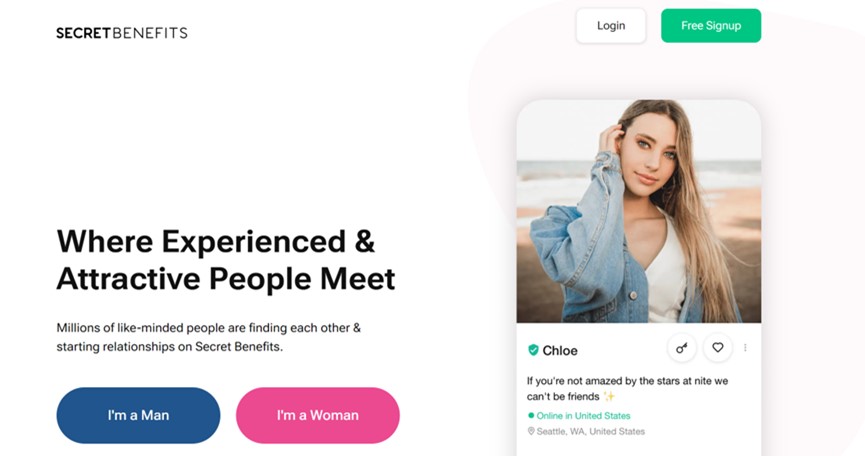Click the Secret Benefits logo
Screen dimensions: 865x456
click(x=122, y=33)
